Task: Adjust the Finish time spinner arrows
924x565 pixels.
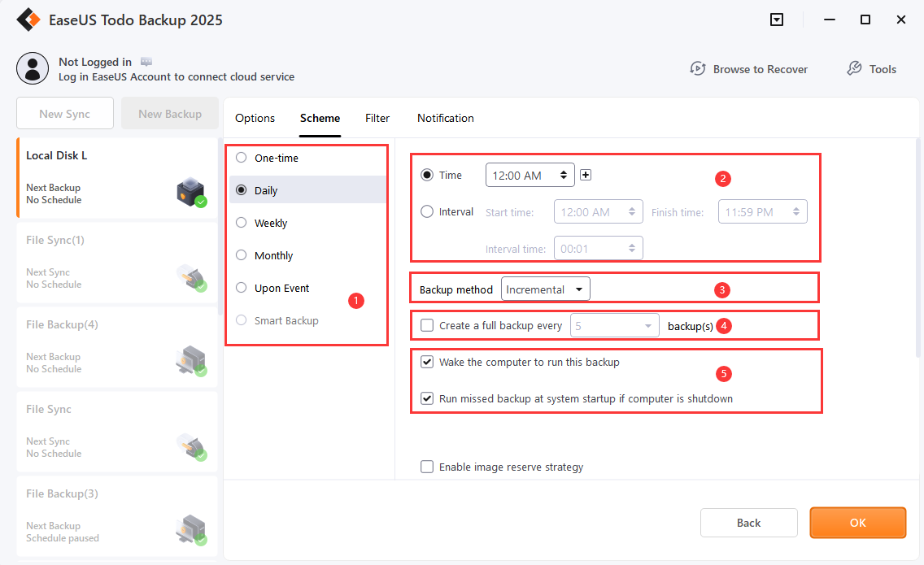Action: 796,211
